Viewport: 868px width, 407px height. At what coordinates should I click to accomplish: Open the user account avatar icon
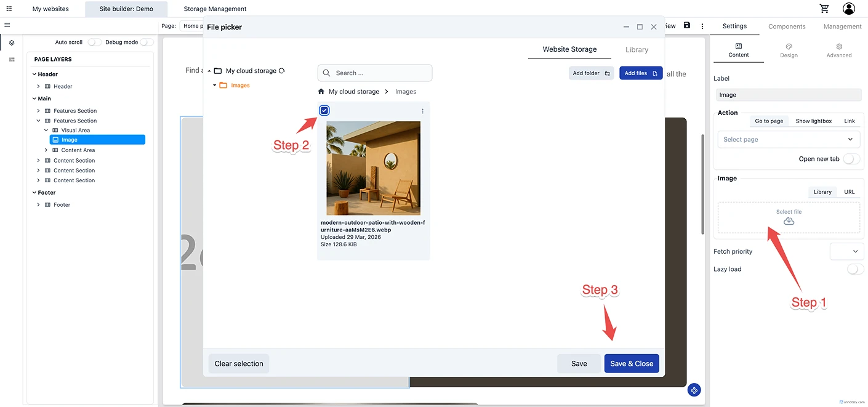coord(849,9)
